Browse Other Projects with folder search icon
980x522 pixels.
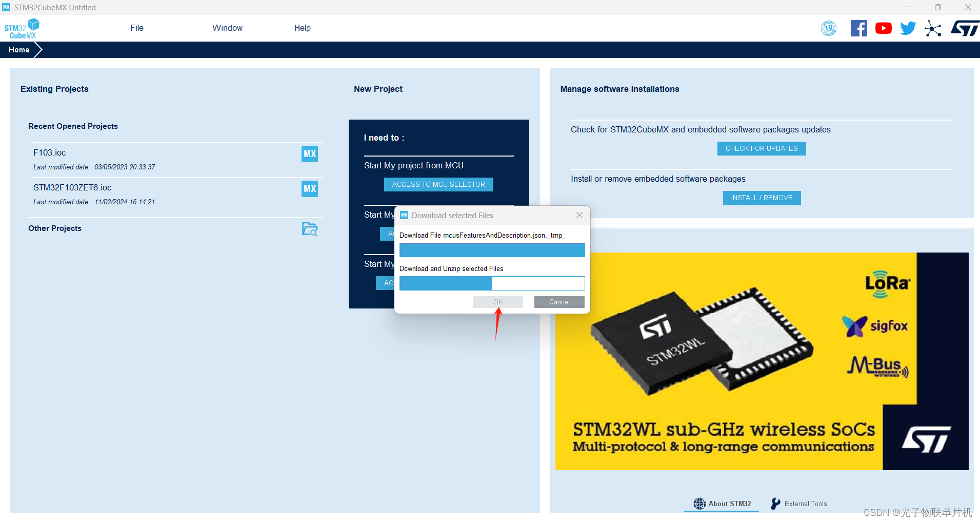coord(310,229)
